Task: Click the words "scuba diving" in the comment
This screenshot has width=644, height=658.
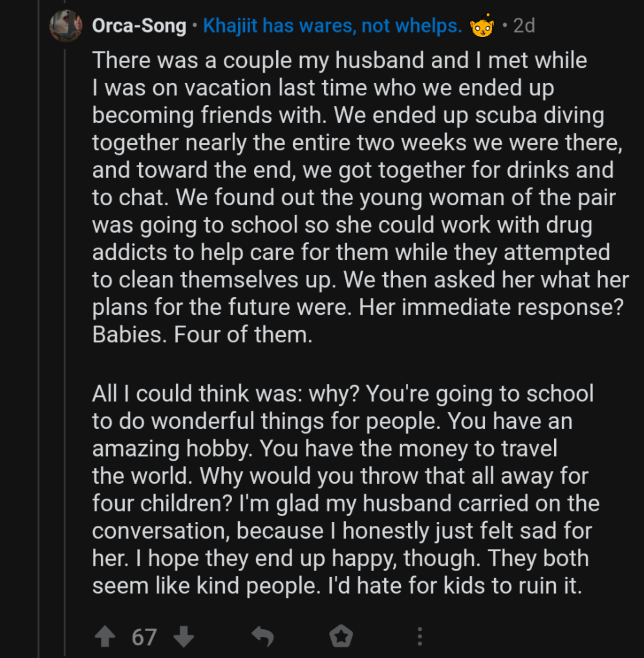Action: pos(540,115)
